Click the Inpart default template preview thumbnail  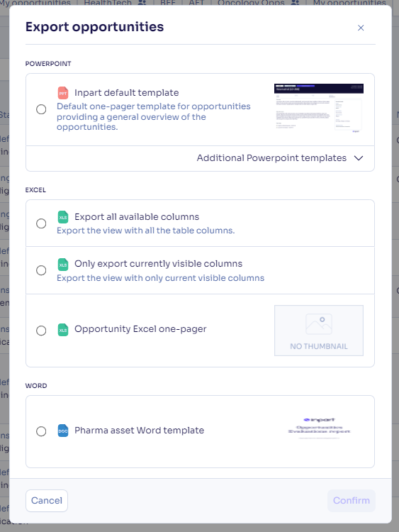coord(319,108)
